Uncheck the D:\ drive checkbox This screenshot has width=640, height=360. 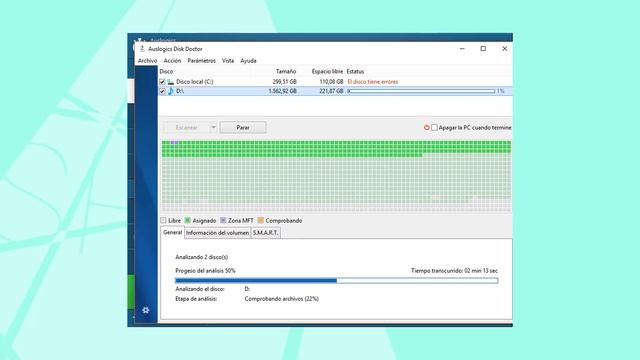162,91
